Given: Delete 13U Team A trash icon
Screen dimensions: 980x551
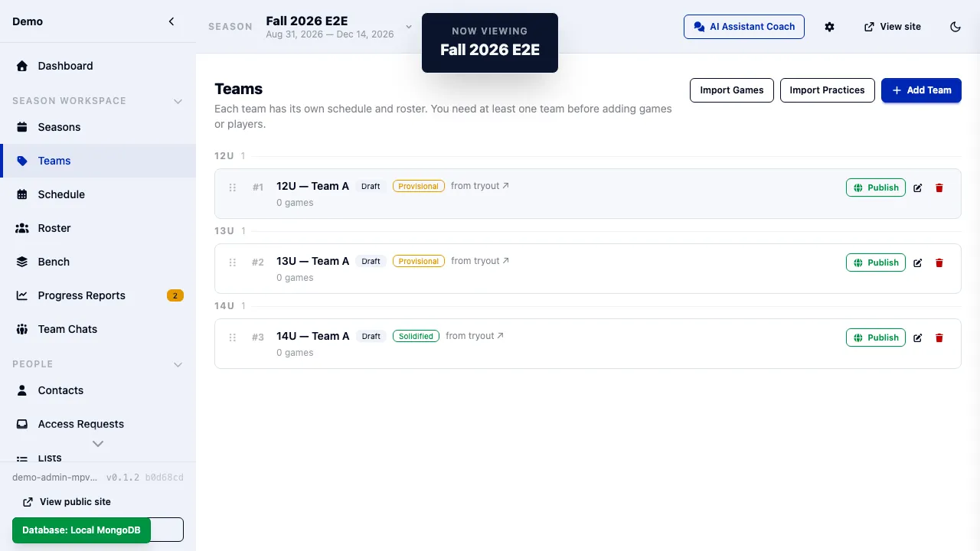Looking at the screenshot, I should [x=939, y=262].
